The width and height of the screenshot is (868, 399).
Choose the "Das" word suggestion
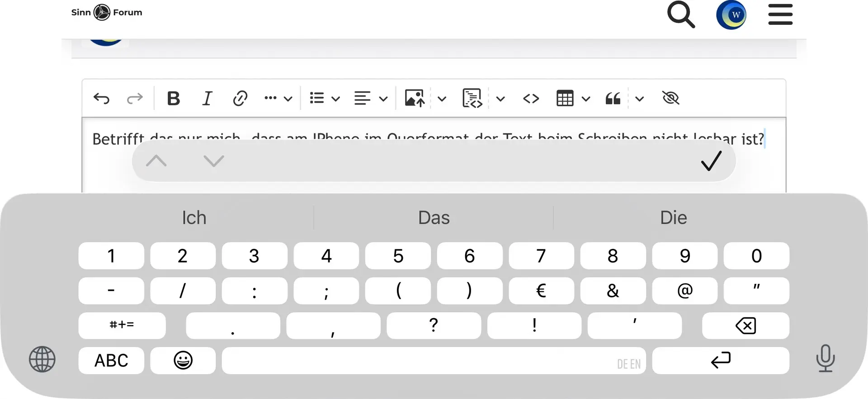click(x=434, y=218)
